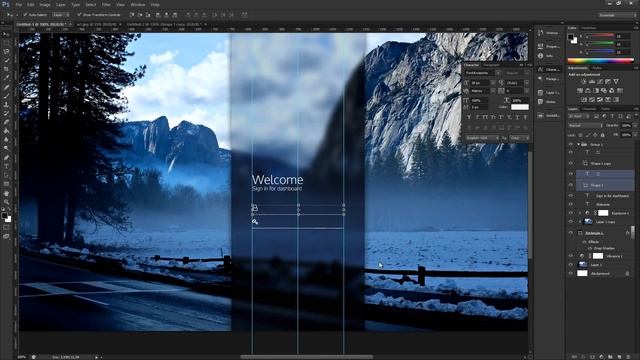Open the File menu

18,4
